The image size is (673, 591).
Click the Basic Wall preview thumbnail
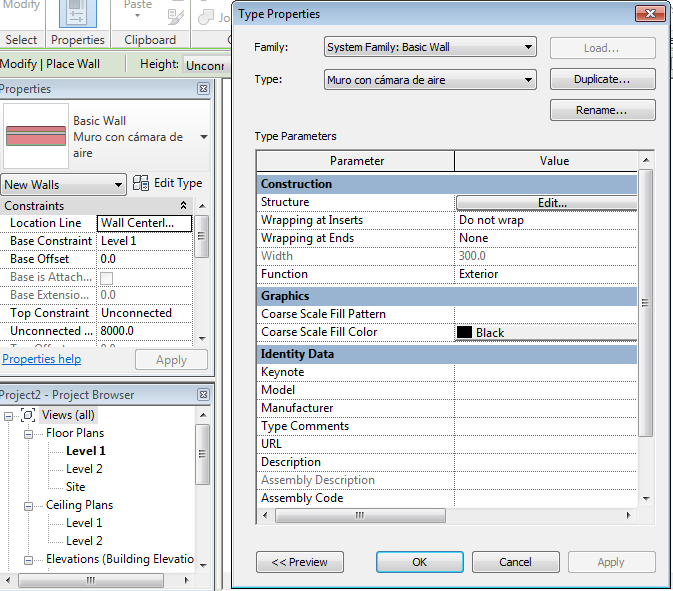pyautogui.click(x=36, y=136)
